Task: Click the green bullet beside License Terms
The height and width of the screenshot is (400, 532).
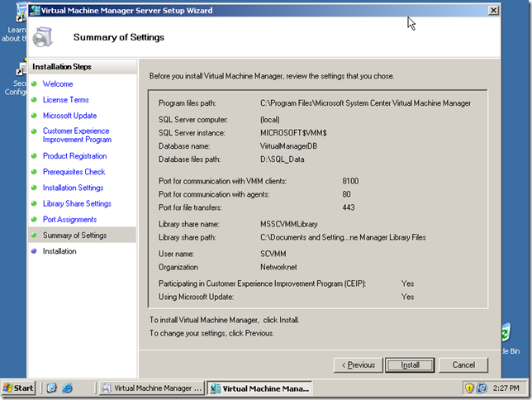Action: (x=34, y=99)
